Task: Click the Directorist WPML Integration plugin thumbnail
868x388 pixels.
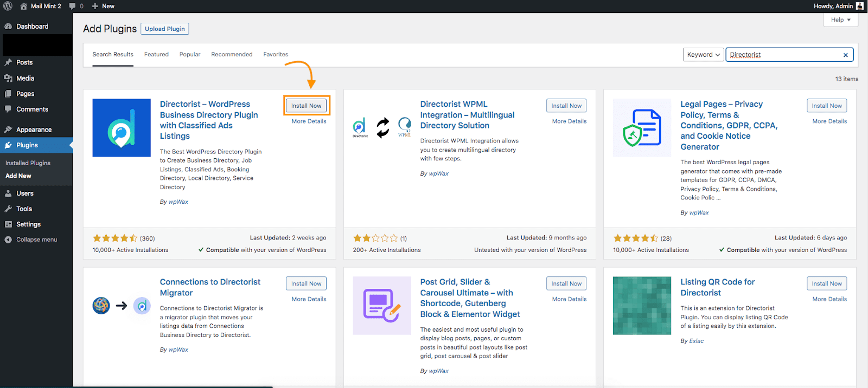Action: click(x=382, y=128)
